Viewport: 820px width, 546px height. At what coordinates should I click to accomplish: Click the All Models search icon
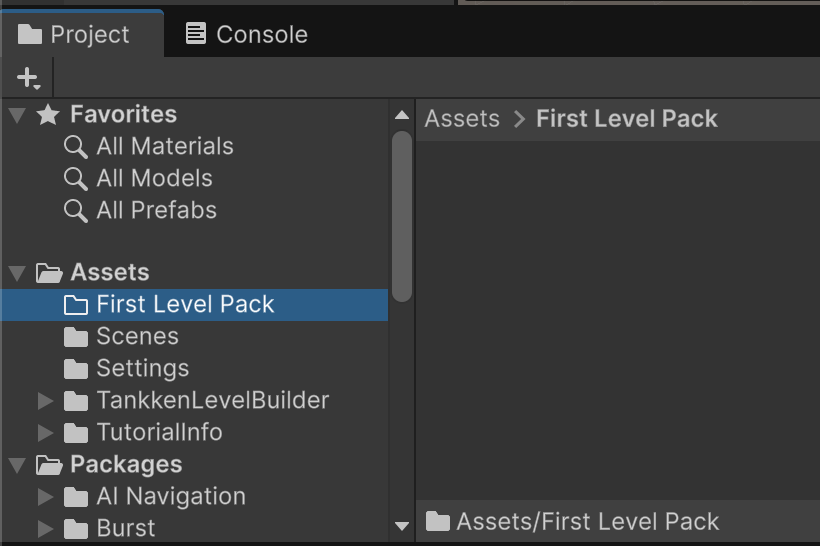(75, 179)
